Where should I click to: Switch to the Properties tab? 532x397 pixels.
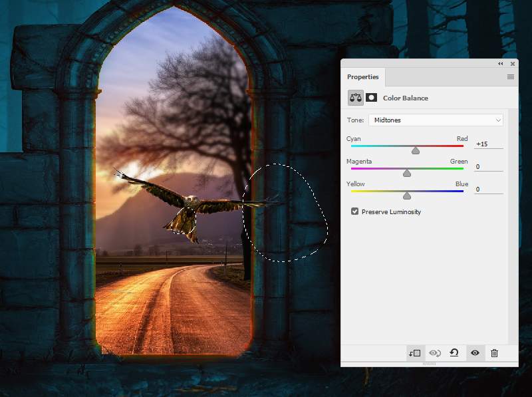tap(362, 77)
